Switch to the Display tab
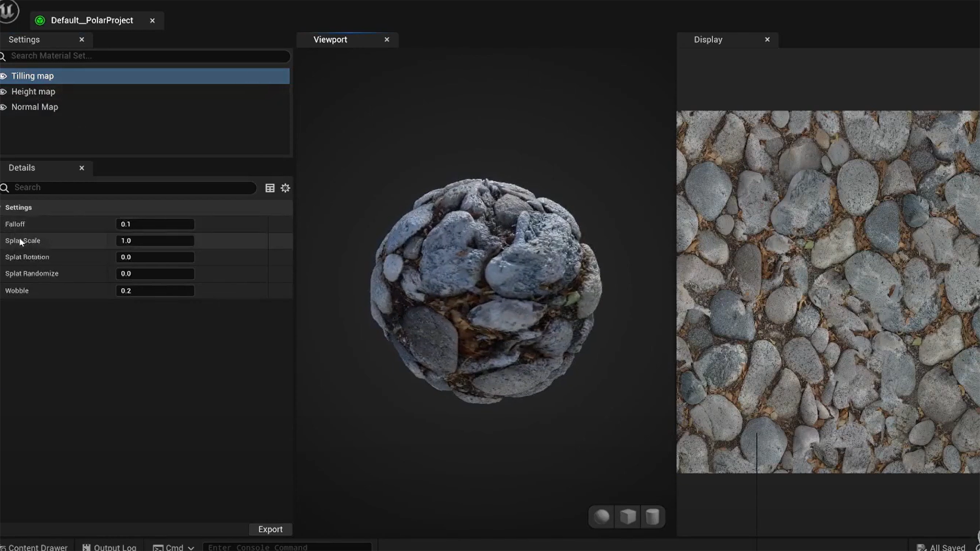 point(708,40)
